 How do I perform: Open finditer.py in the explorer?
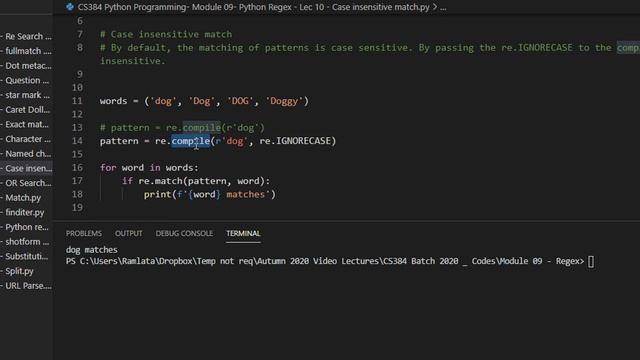26,212
